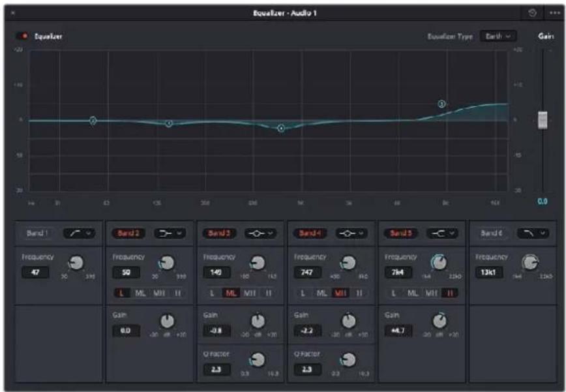Click Band 2 frequency knob
566x392 pixels.
(167, 263)
